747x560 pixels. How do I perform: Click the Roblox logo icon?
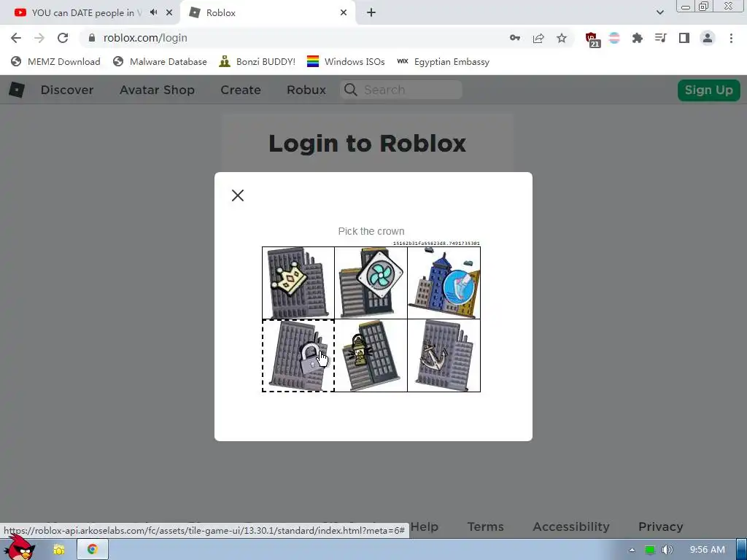point(17,90)
